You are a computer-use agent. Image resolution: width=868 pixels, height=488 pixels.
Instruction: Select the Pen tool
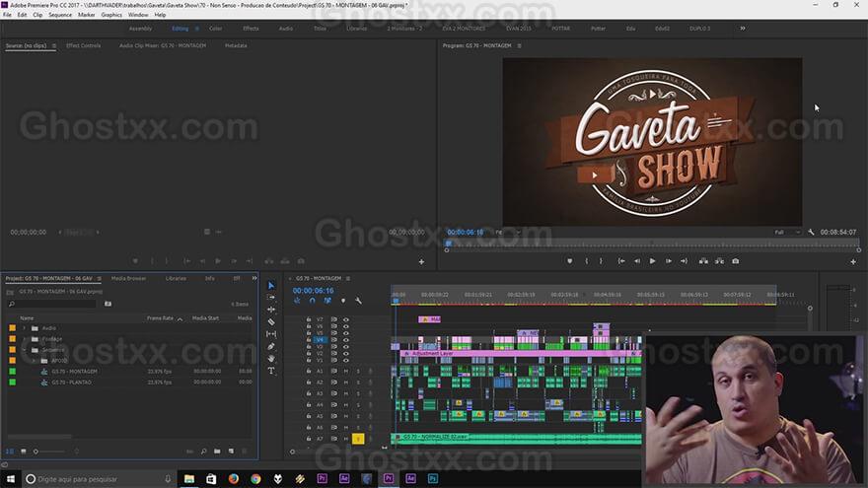pyautogui.click(x=271, y=346)
